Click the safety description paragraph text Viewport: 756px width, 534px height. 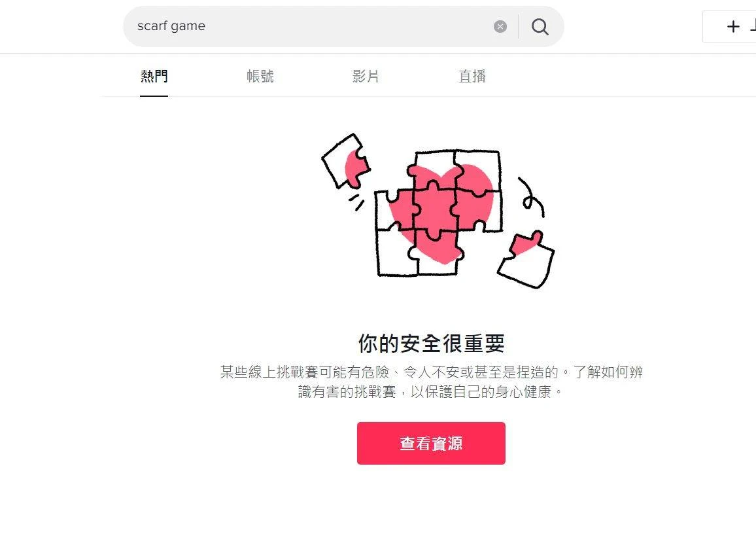click(431, 382)
